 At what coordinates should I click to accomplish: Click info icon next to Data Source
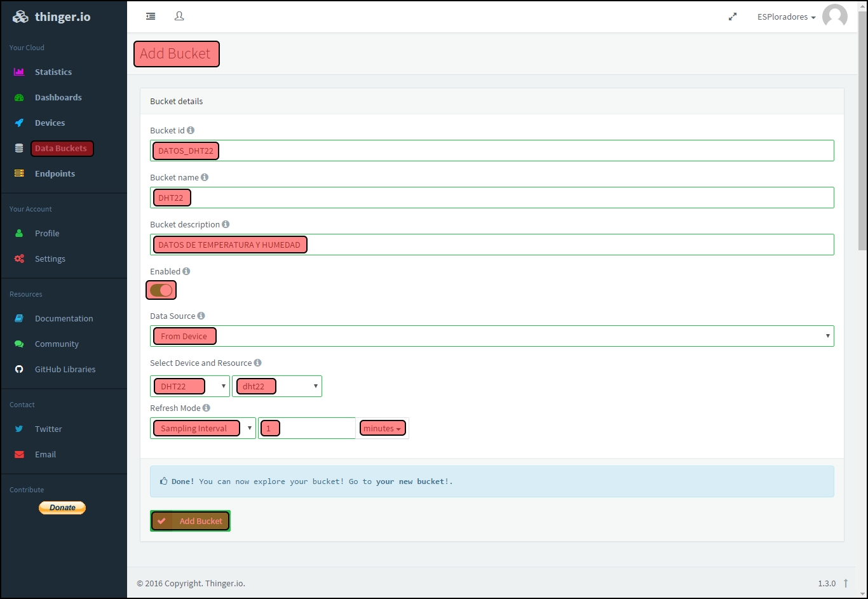point(201,316)
